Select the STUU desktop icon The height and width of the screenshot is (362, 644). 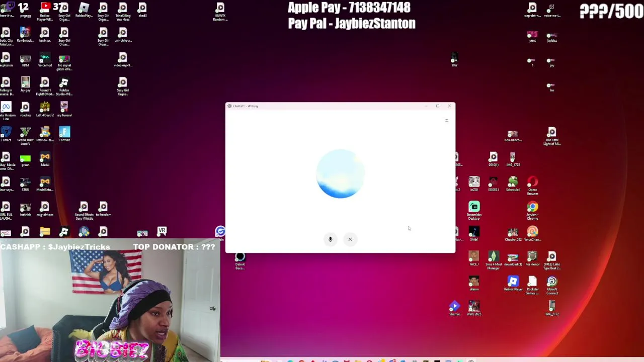point(25,184)
